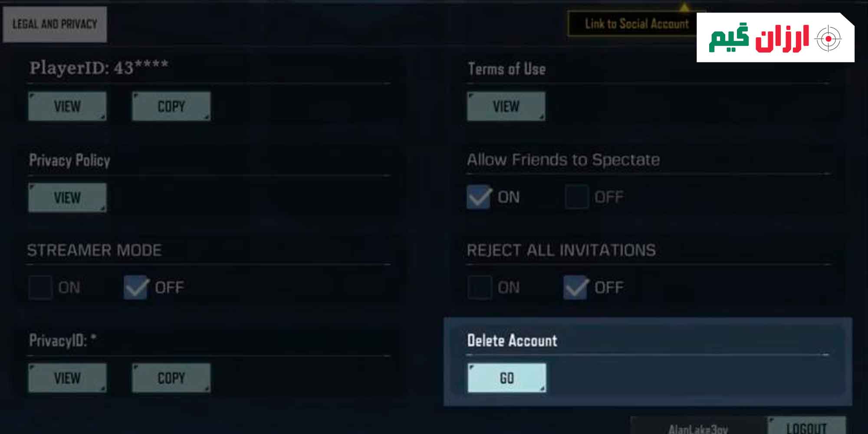Click the AlanLake3oy account name field
Image resolution: width=868 pixels, height=434 pixels.
tap(698, 426)
